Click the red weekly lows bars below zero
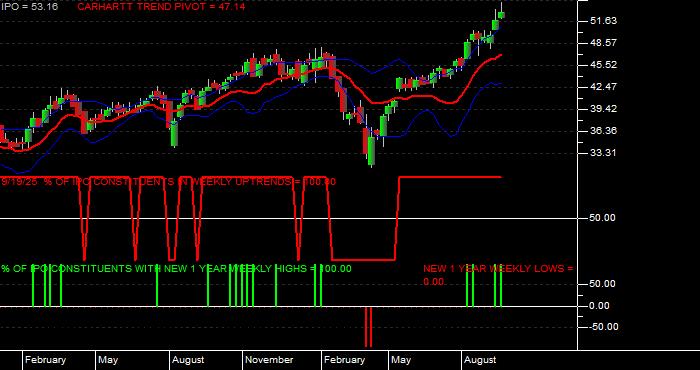This screenshot has width=700, height=370. coord(368,327)
